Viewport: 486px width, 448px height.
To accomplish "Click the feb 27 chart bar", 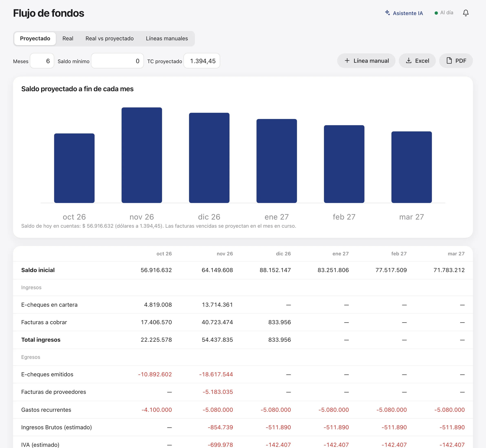I will [x=344, y=164].
